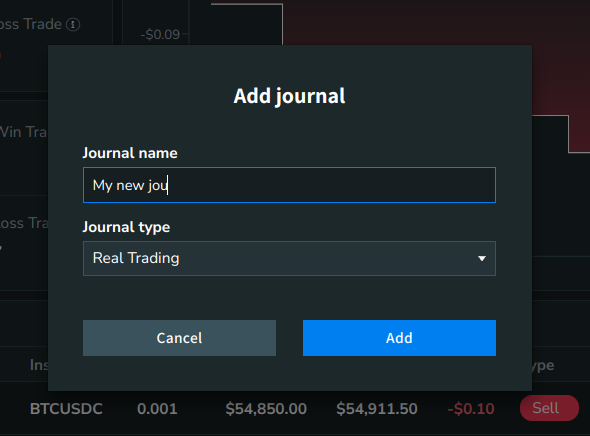Open the Journal type dropdown
The height and width of the screenshot is (436, 590).
click(289, 258)
